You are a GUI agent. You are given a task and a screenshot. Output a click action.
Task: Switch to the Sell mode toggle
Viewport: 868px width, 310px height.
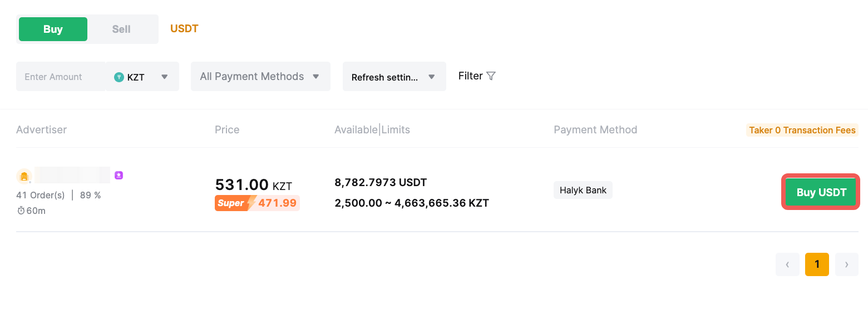[121, 29]
